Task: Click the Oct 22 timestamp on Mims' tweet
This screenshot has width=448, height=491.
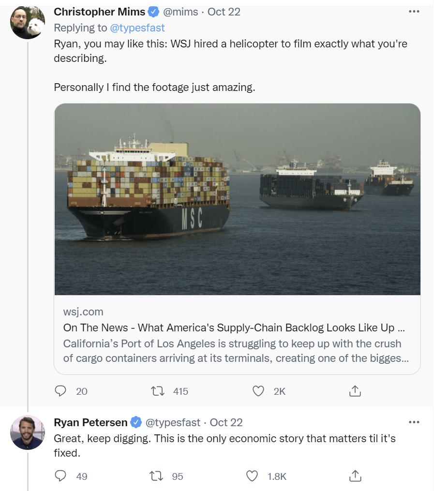Action: coord(224,12)
